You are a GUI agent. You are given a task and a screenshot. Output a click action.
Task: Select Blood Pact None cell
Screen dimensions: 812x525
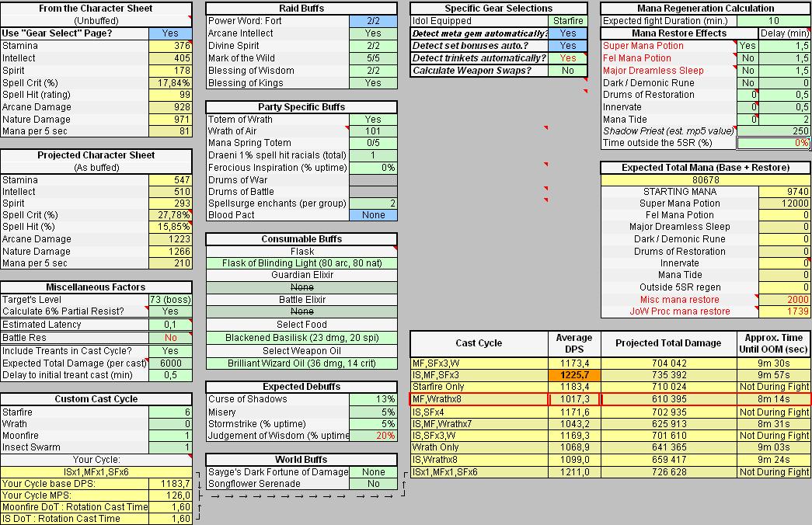[x=373, y=215]
